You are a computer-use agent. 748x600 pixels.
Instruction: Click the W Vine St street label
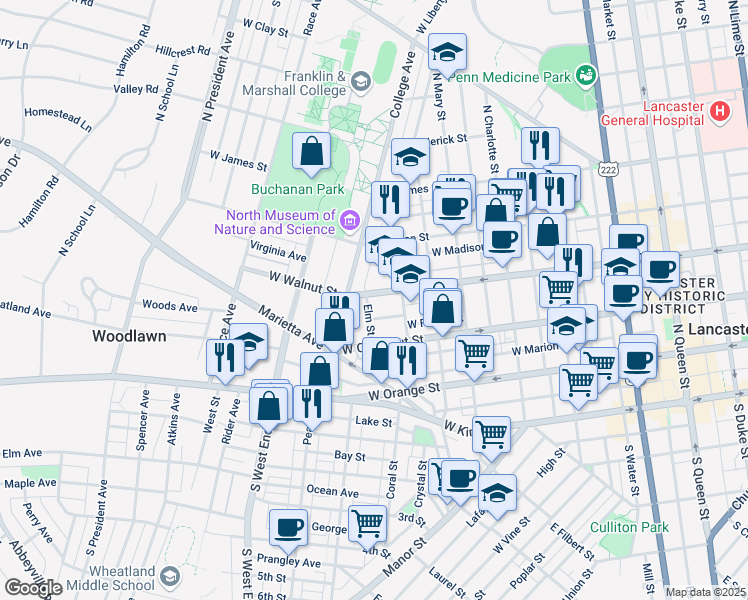click(x=511, y=535)
